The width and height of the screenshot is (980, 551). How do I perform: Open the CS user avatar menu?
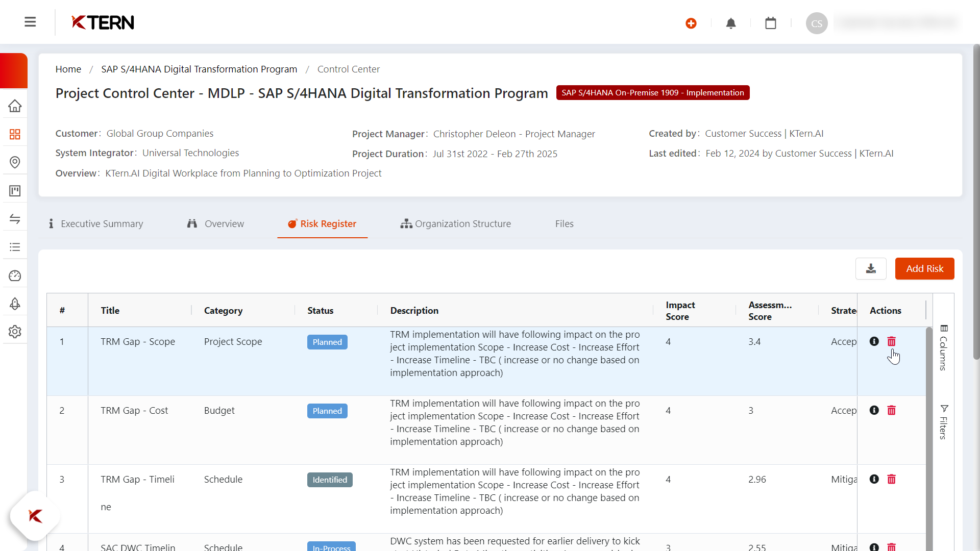click(817, 23)
